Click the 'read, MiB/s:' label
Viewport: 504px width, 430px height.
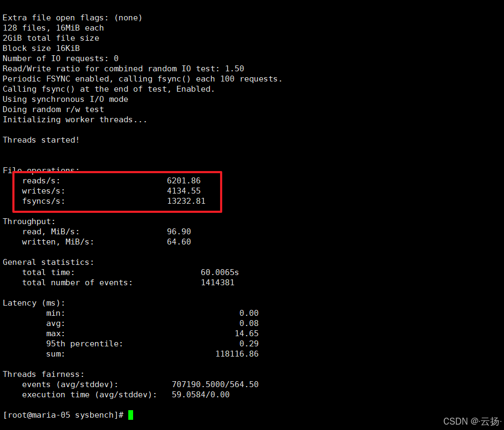[x=51, y=232]
